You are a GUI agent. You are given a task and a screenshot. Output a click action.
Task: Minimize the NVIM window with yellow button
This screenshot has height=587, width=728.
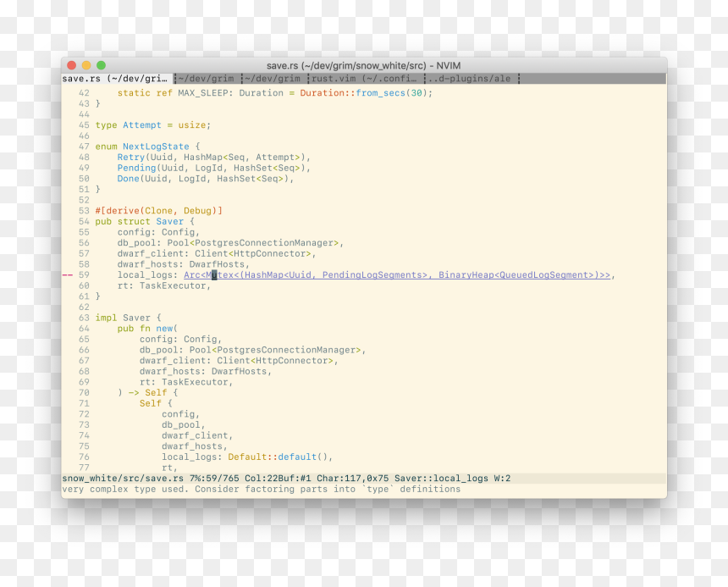coord(86,65)
